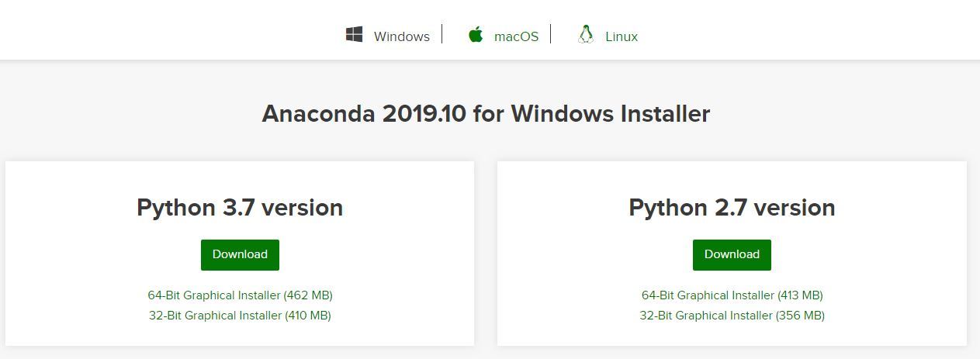This screenshot has height=359, width=980.
Task: Click the Windows logo icon
Action: (x=355, y=35)
